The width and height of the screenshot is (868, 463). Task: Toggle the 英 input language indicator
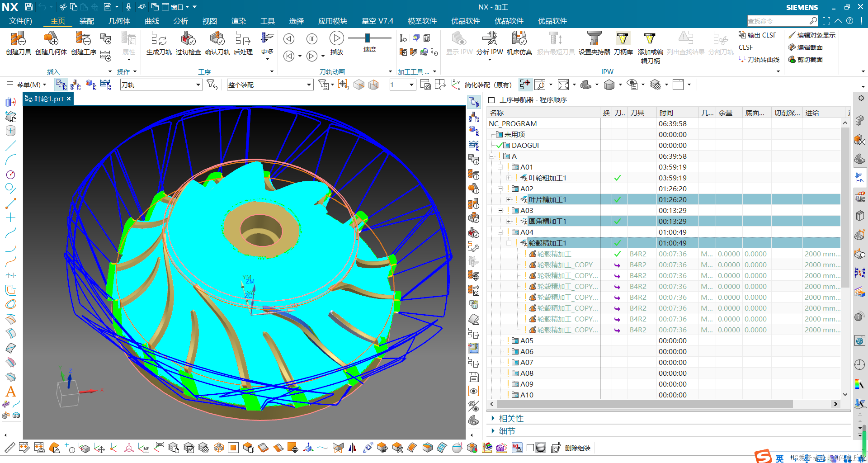(780, 458)
